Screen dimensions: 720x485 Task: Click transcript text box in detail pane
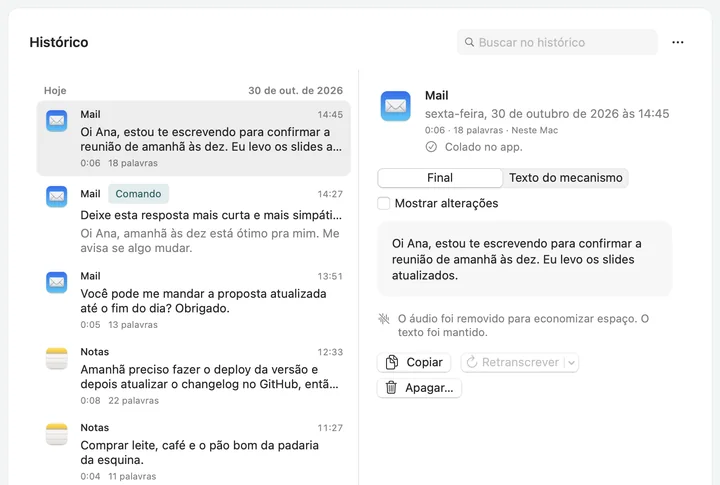pos(524,259)
